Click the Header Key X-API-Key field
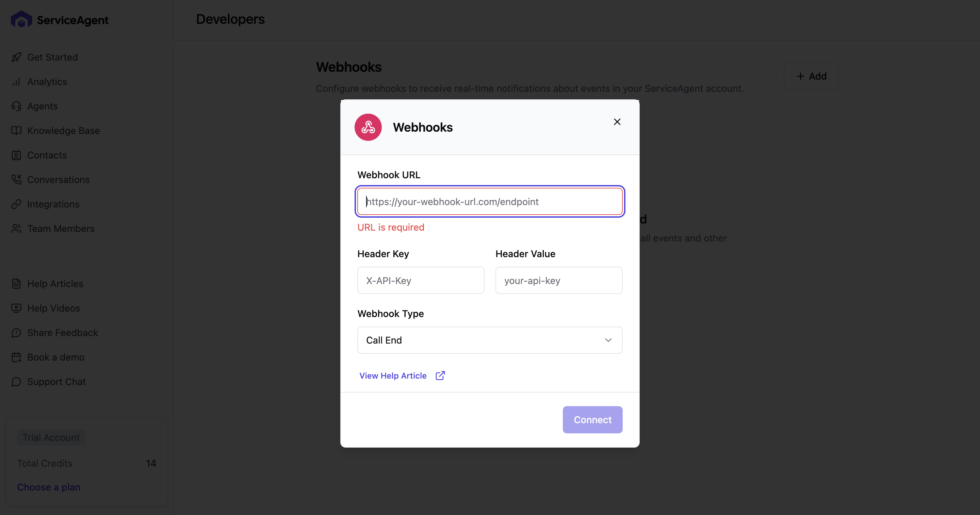This screenshot has width=980, height=515. click(420, 280)
